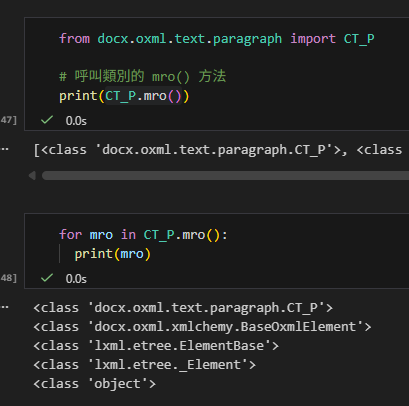Click the left arrow of the horizontal output scrollbar
This screenshot has height=406, width=409.
(x=32, y=175)
